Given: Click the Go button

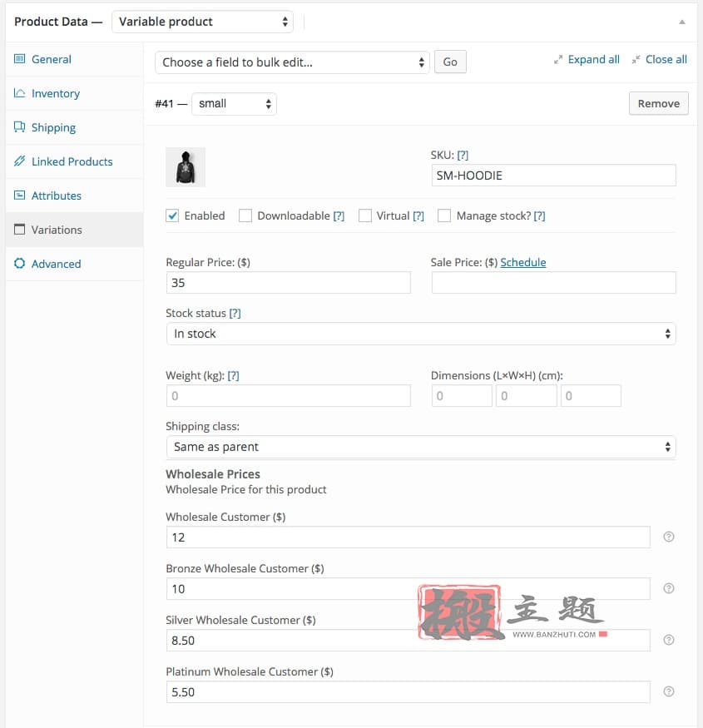Looking at the screenshot, I should tap(450, 62).
